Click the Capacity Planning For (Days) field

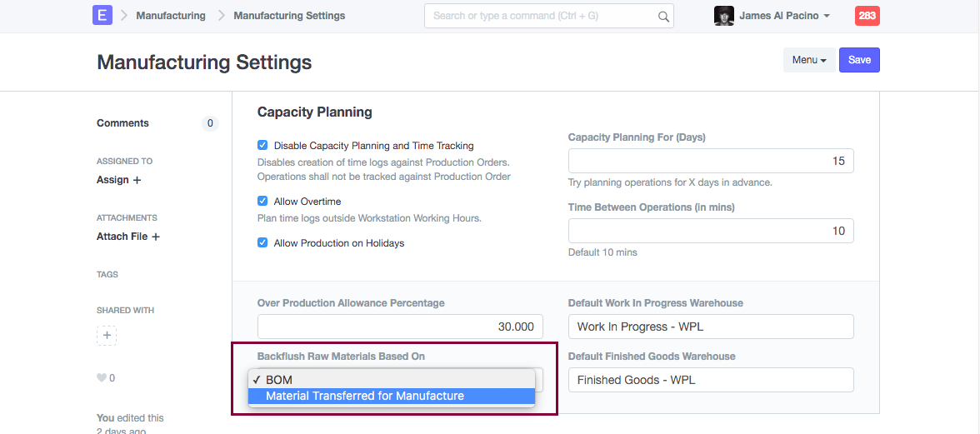pos(711,161)
